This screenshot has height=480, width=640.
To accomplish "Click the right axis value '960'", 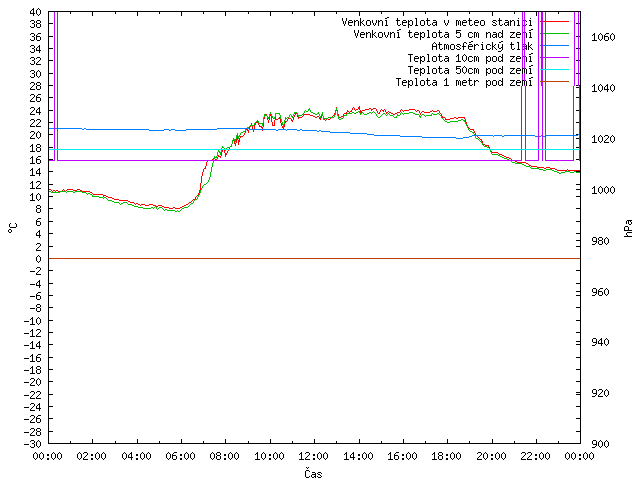I will [x=600, y=292].
